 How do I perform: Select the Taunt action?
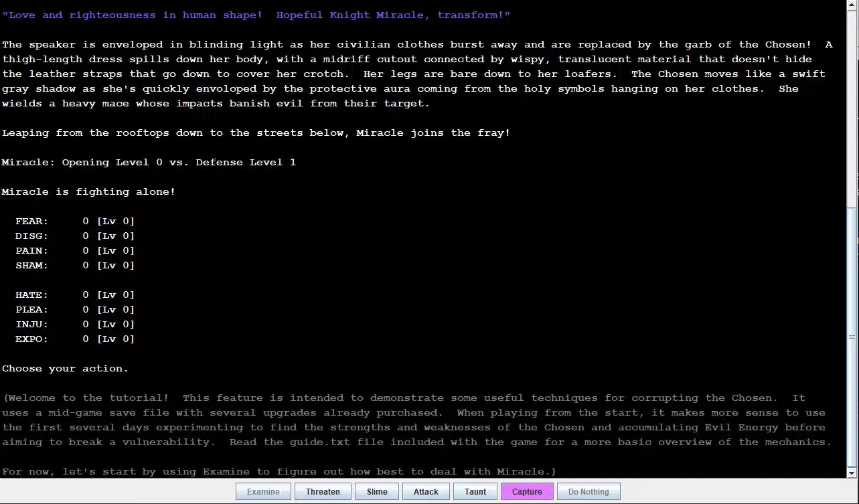pos(475,491)
